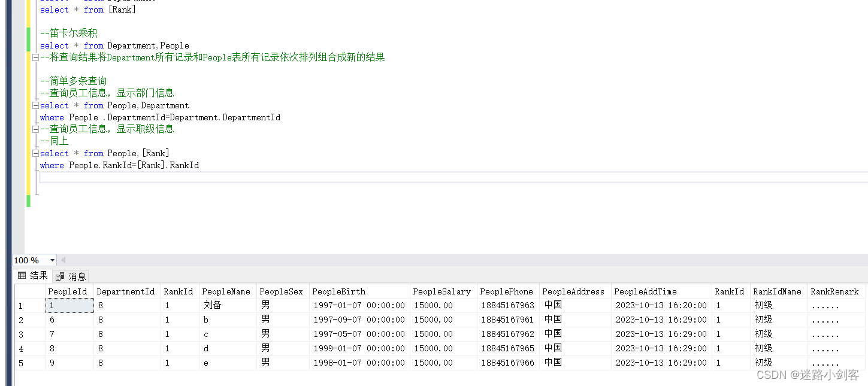Select the PeopleName column header

click(226, 291)
